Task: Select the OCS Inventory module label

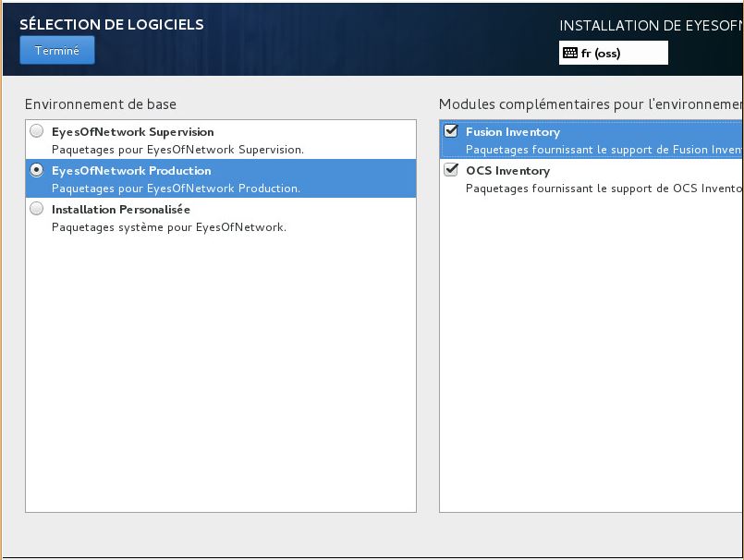Action: coord(507,171)
